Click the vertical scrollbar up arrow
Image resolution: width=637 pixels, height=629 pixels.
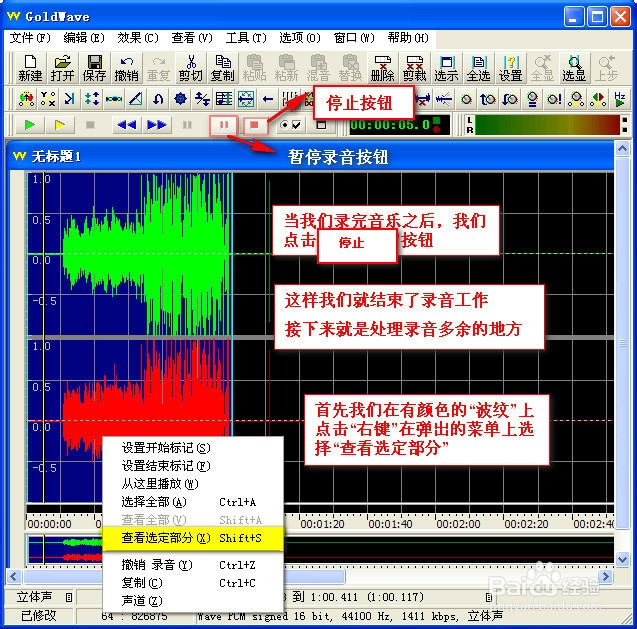[622, 149]
